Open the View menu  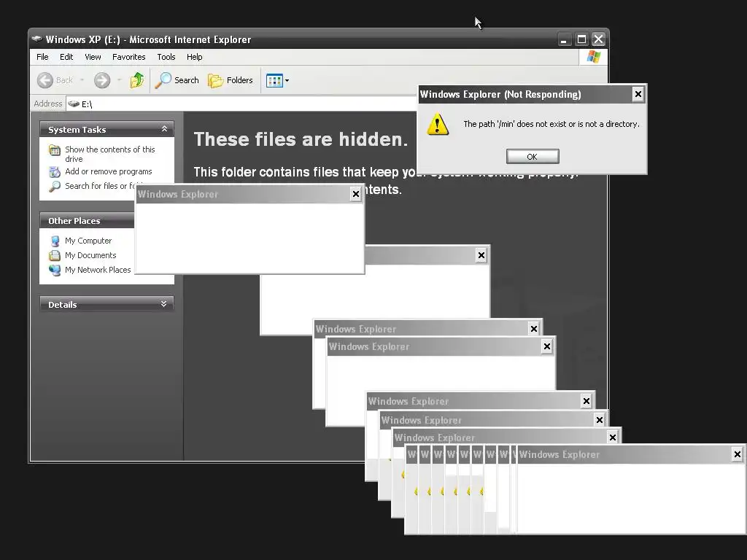93,57
